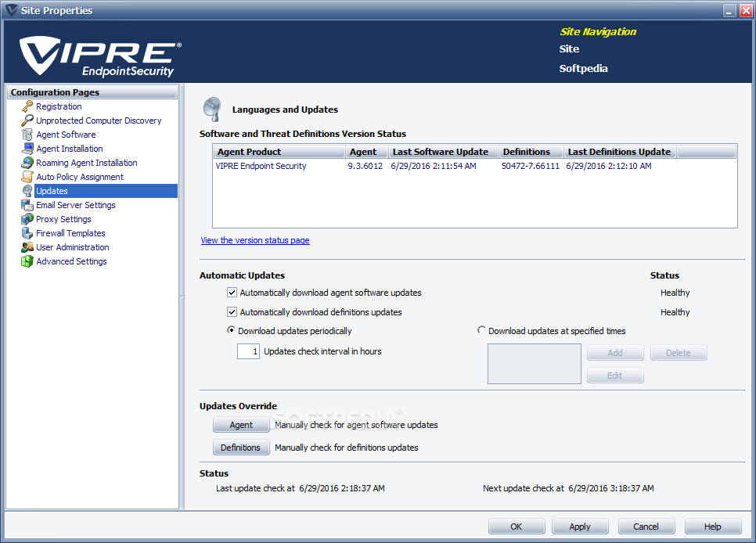Sort by Last Software Update column
The width and height of the screenshot is (756, 543).
click(x=444, y=152)
